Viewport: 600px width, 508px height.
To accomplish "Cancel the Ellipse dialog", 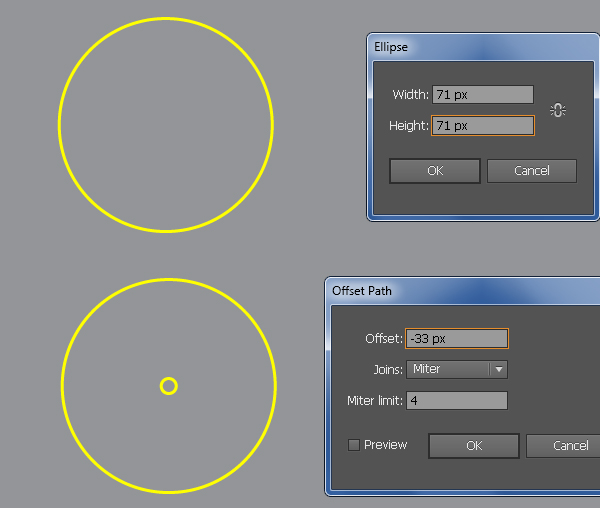I will (532, 171).
